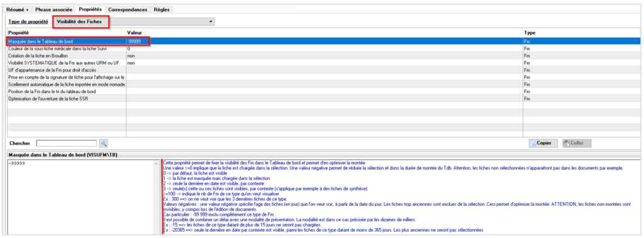This screenshot has width=644, height=238.
Task: Click the Coller button
Action: [x=577, y=143]
